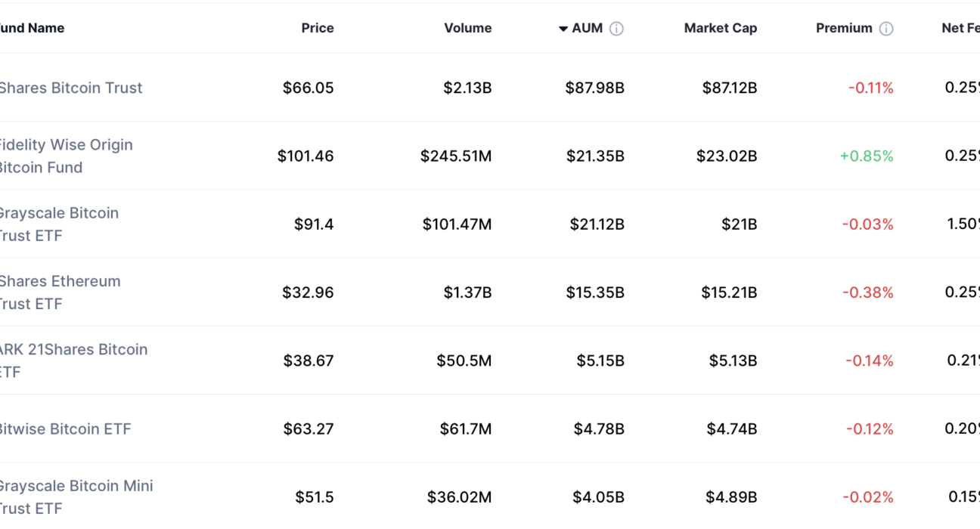Open the Shares Bitcoin Trust fund
Screen dimensions: 980x529
click(x=70, y=88)
